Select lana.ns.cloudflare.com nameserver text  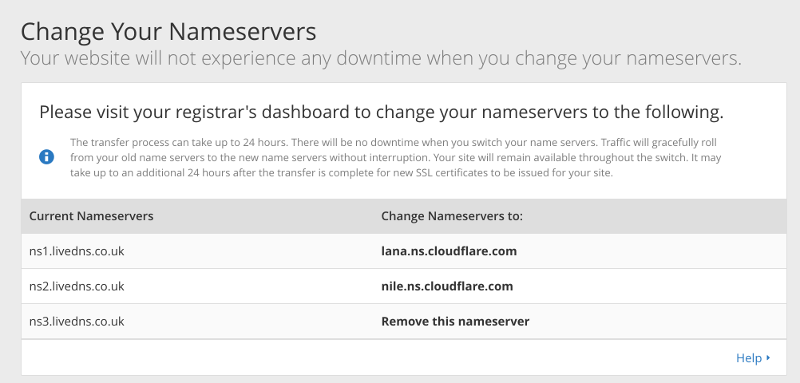click(449, 251)
